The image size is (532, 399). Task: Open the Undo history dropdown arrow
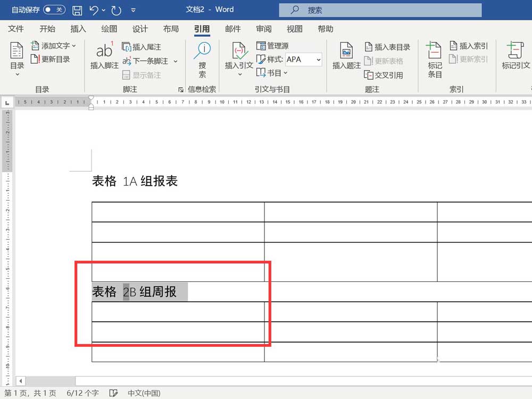click(104, 11)
